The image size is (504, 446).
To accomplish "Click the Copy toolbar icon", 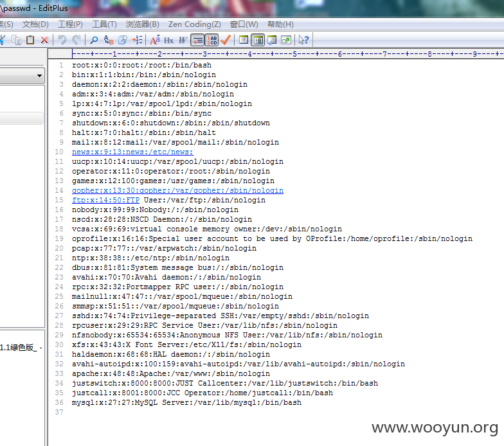I will pyautogui.click(x=16, y=40).
